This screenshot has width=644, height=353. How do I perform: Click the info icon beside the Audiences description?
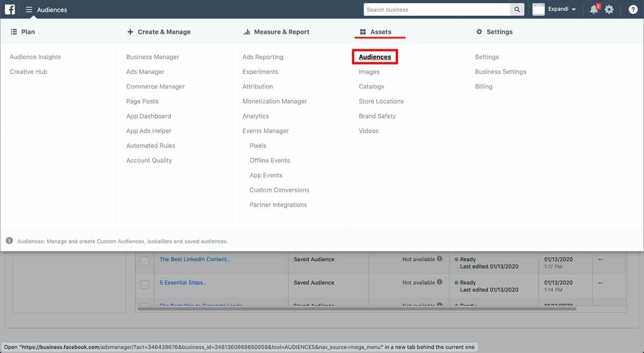pyautogui.click(x=9, y=241)
